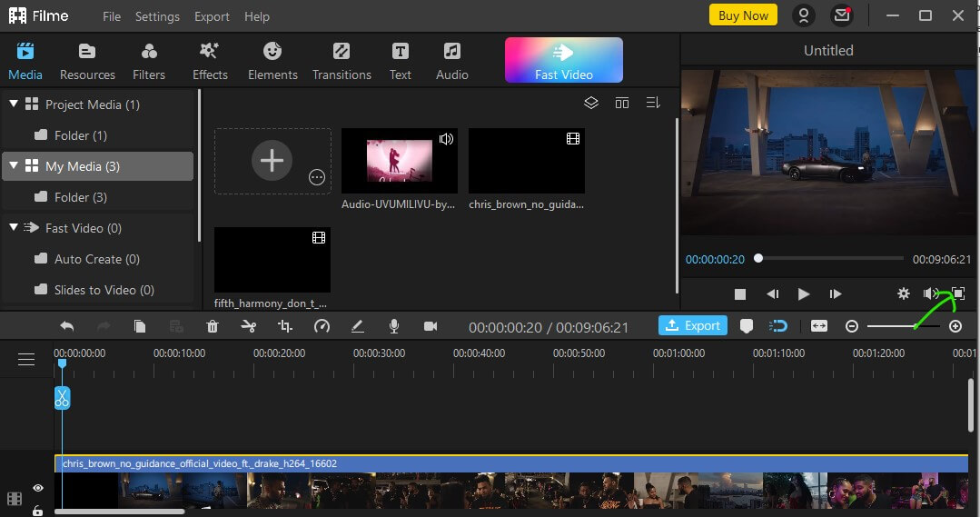
Task: Step back one frame in preview
Action: (773, 293)
